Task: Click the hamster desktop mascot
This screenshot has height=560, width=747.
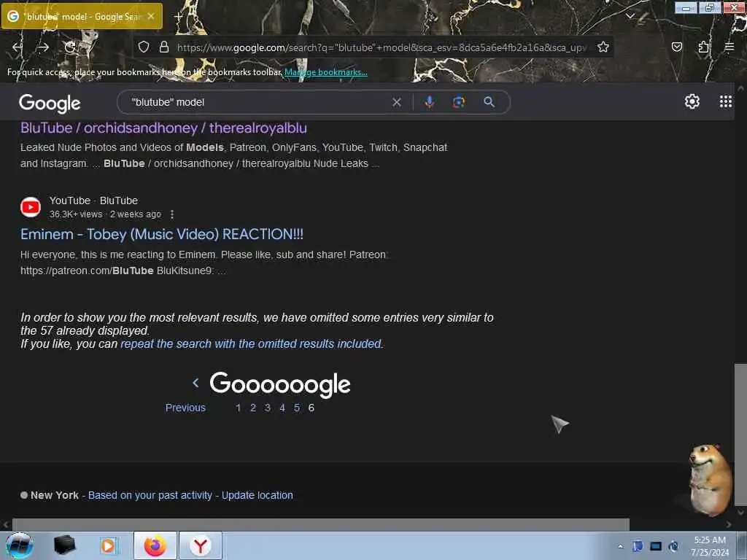Action: pyautogui.click(x=709, y=480)
